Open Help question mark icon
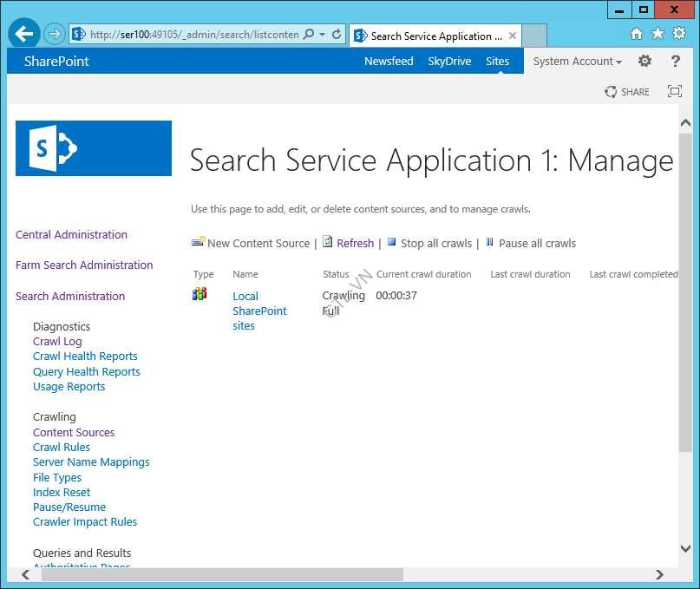The width and height of the screenshot is (700, 589). click(x=676, y=61)
